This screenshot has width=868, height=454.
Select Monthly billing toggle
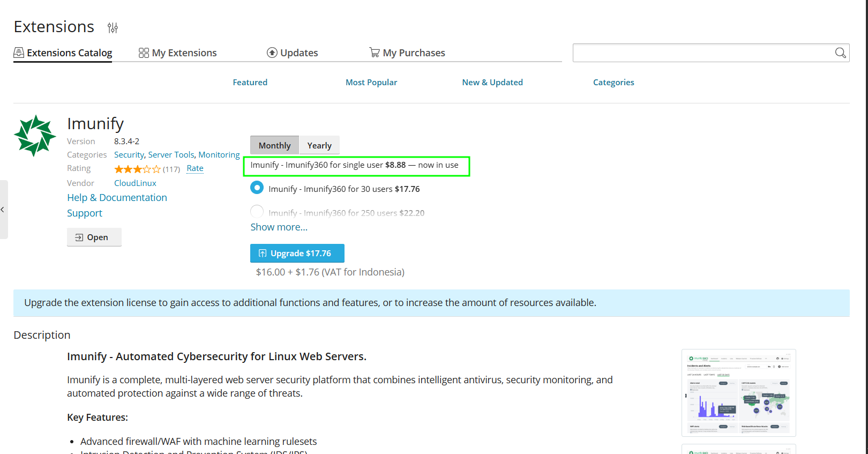274,145
